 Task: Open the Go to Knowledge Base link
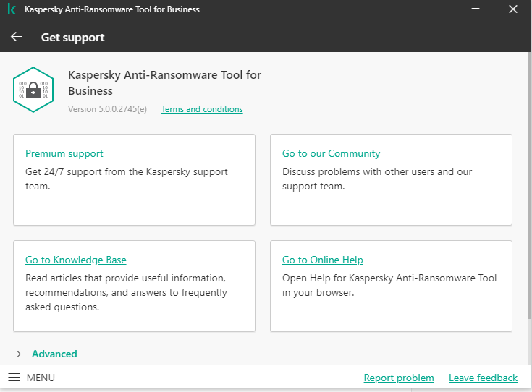76,260
